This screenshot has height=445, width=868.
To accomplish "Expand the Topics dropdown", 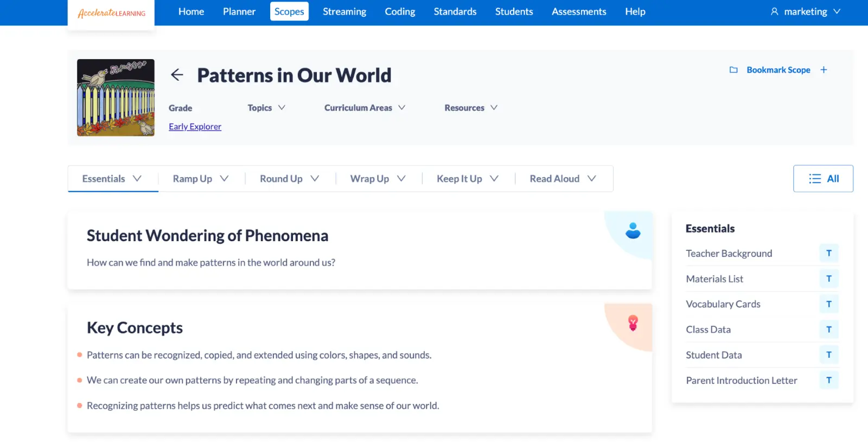I will click(266, 108).
